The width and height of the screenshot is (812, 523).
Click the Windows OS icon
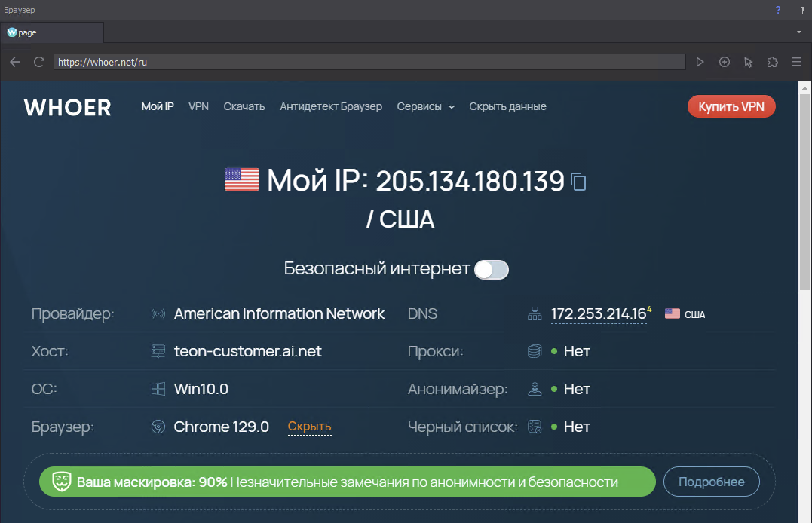(x=158, y=389)
